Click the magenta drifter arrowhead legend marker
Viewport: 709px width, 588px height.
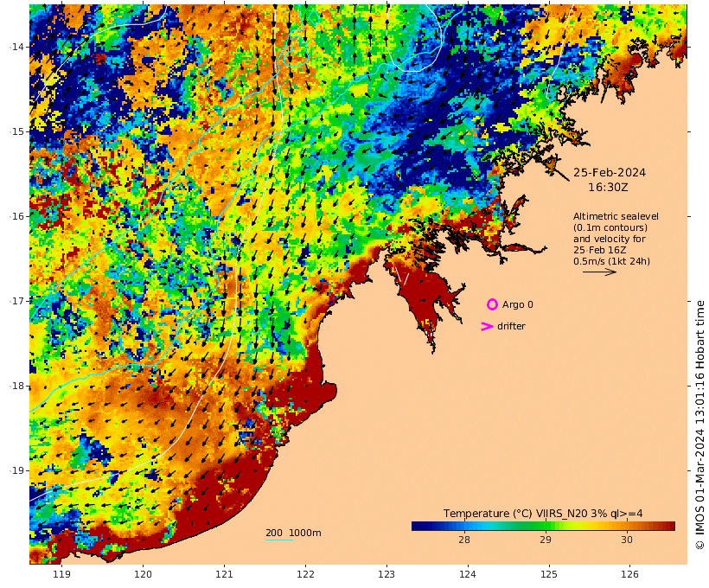pyautogui.click(x=487, y=326)
